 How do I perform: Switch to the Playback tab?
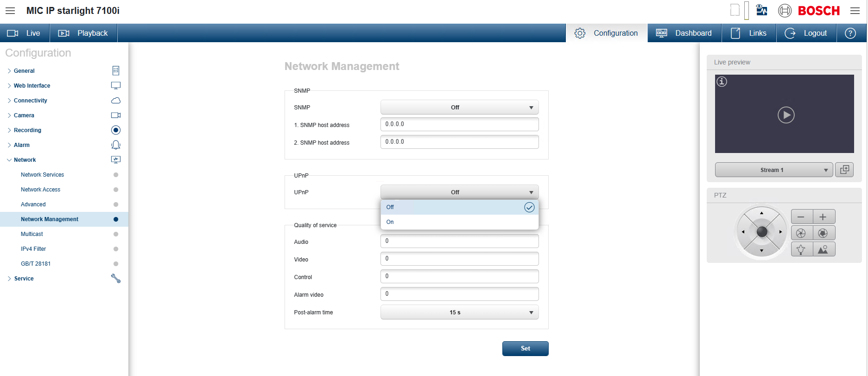(x=83, y=33)
